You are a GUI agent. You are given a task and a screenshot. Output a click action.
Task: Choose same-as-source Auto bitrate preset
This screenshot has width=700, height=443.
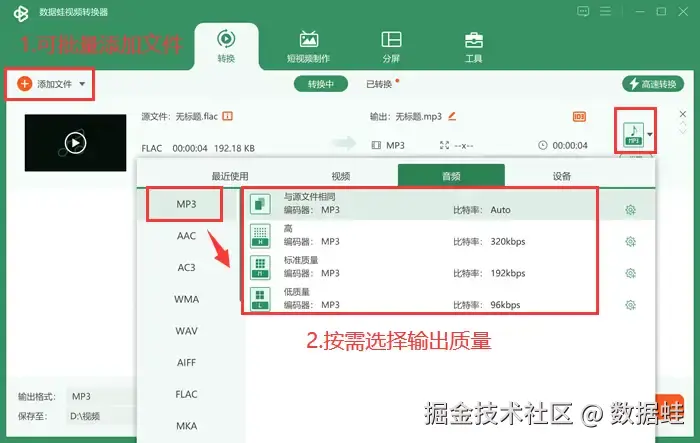(x=449, y=204)
